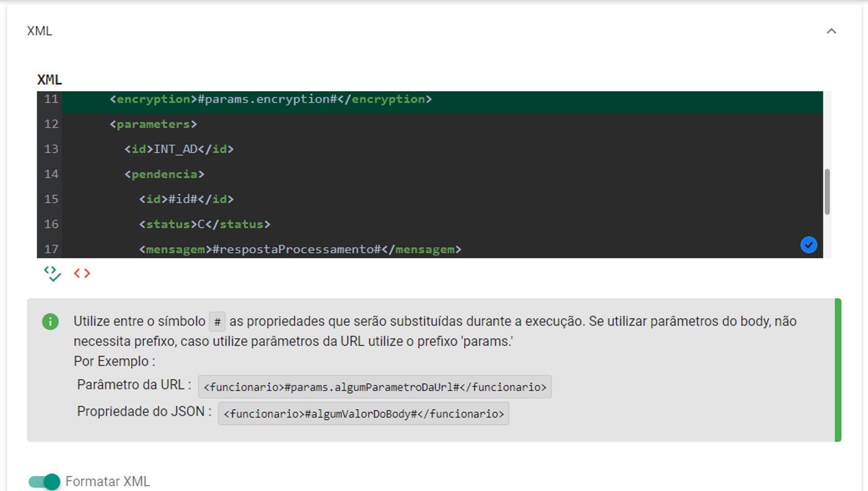The width and height of the screenshot is (868, 491).
Task: Click the blue checkmark badge in editor
Action: pyautogui.click(x=809, y=245)
